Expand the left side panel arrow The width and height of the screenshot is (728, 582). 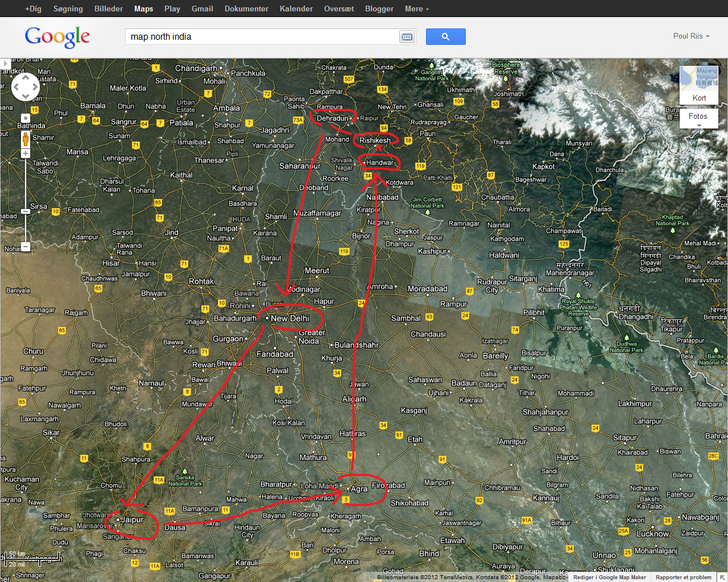[5, 64]
